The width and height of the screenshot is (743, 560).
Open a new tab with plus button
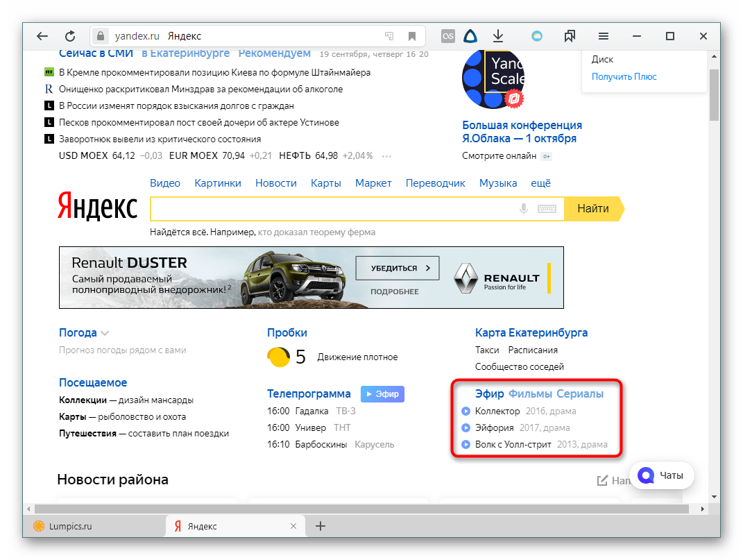coord(321,526)
